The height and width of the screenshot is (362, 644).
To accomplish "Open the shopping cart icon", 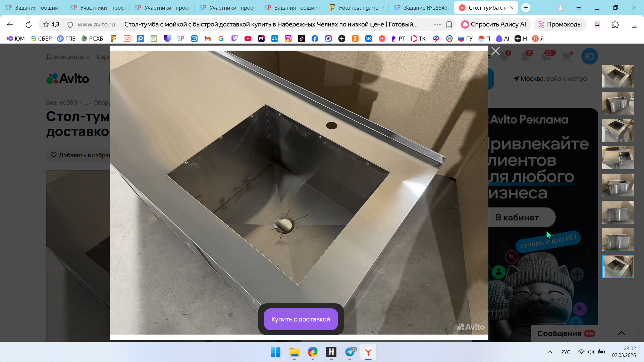I will [x=567, y=56].
